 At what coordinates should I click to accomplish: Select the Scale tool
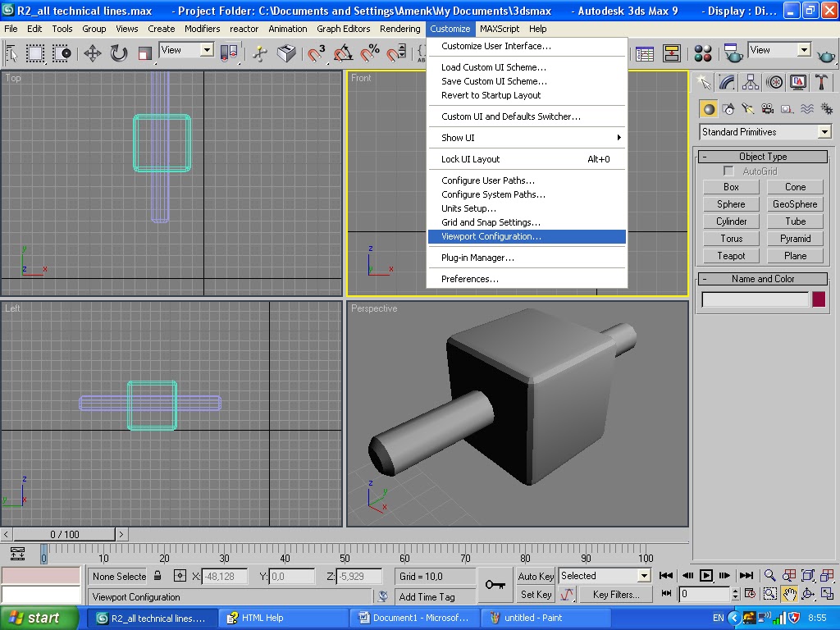[144, 53]
